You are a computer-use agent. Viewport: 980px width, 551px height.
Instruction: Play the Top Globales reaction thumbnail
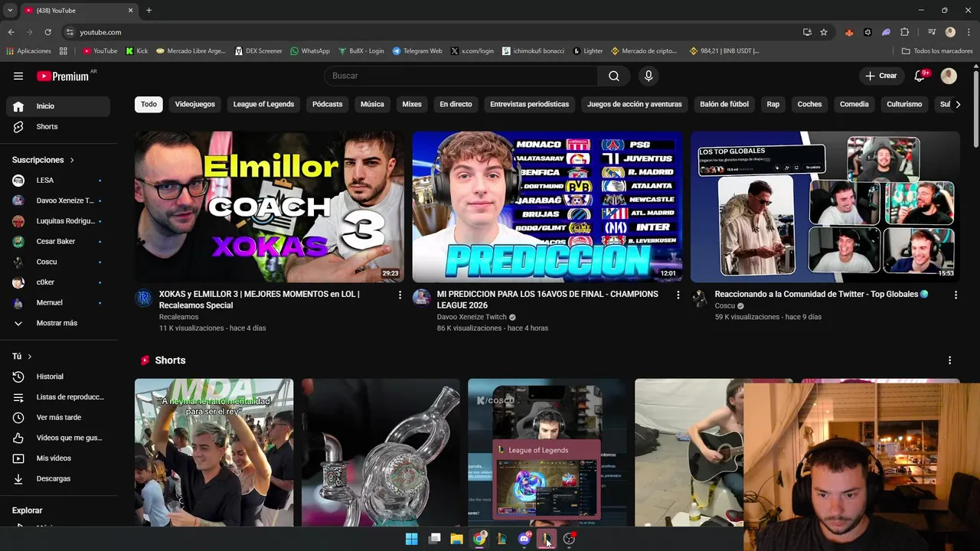coord(825,207)
